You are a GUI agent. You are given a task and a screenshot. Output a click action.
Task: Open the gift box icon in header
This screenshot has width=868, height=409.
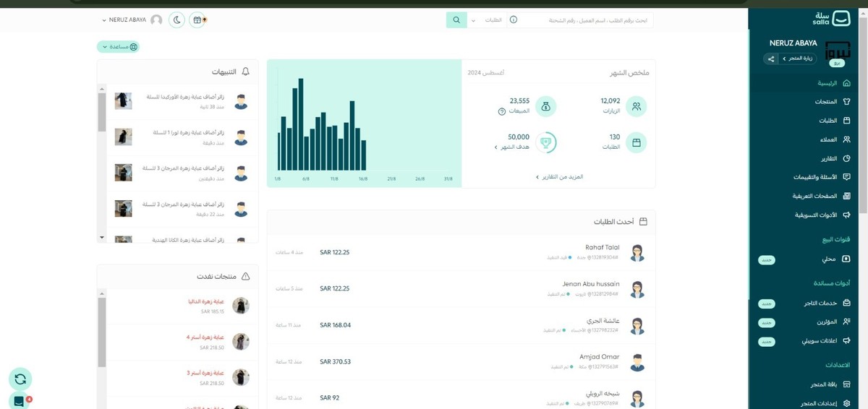coord(197,20)
